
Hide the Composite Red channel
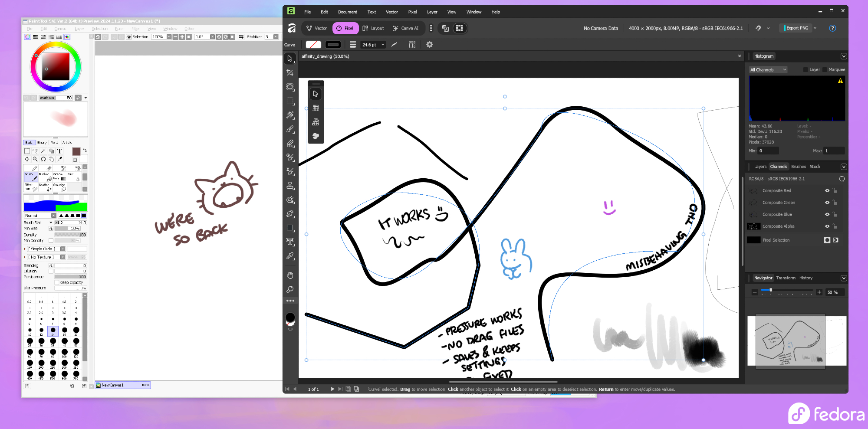827,191
